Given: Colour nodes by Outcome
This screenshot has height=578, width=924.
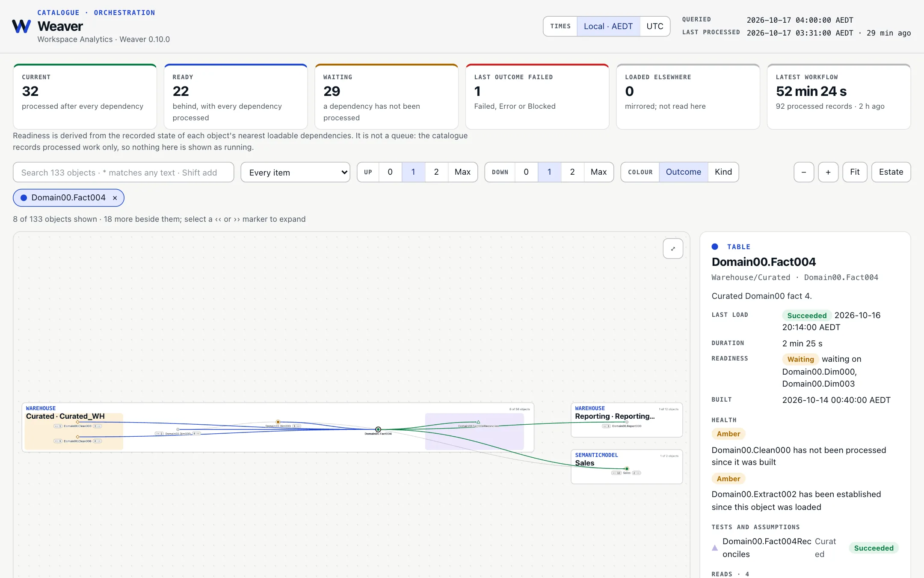Looking at the screenshot, I should click(x=684, y=172).
